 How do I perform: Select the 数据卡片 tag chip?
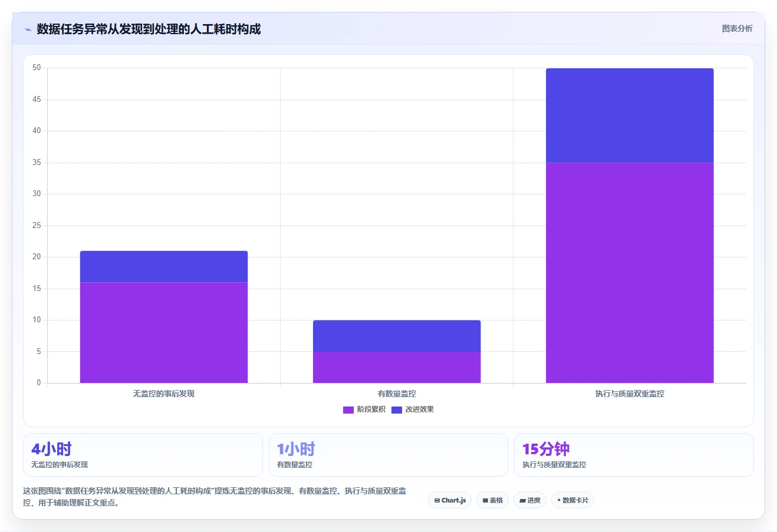click(x=572, y=500)
